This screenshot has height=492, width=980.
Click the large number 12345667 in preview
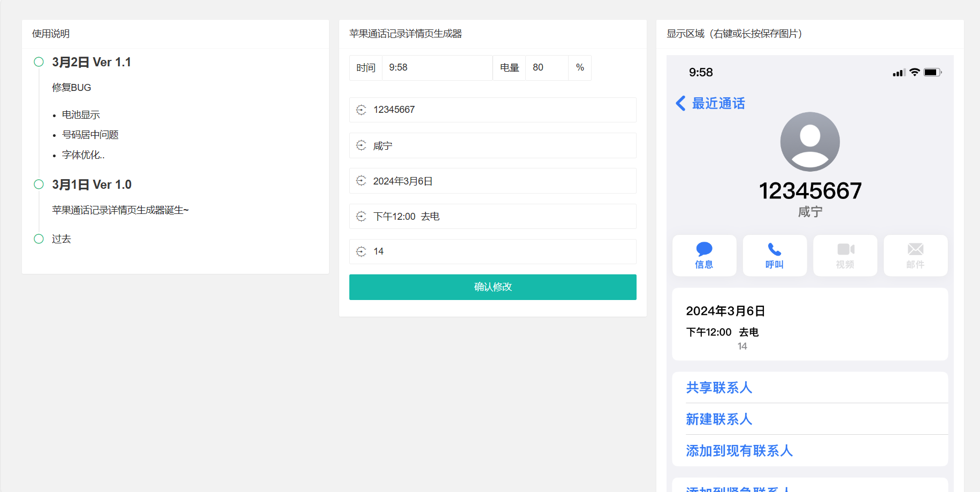coord(810,191)
